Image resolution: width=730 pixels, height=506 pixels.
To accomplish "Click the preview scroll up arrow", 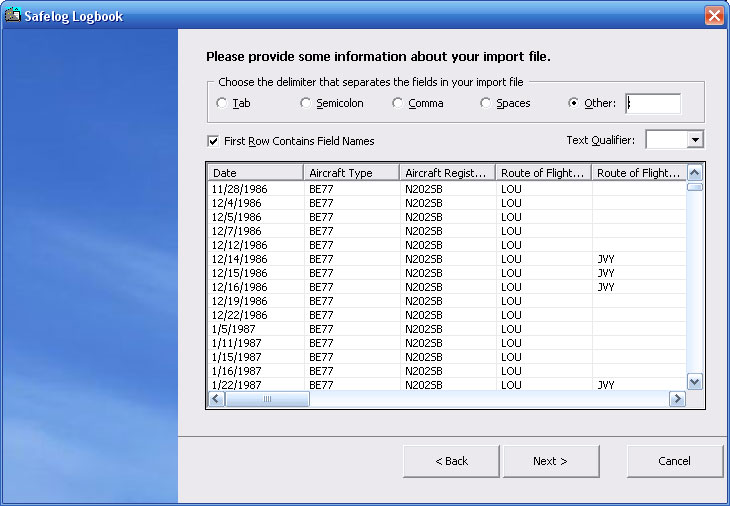I will (x=695, y=173).
